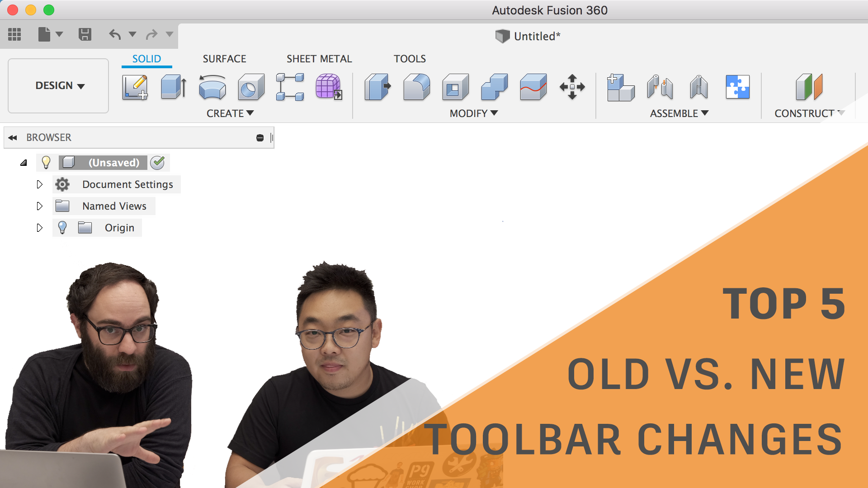Expand the Named Views folder
868x488 pixels.
(39, 206)
